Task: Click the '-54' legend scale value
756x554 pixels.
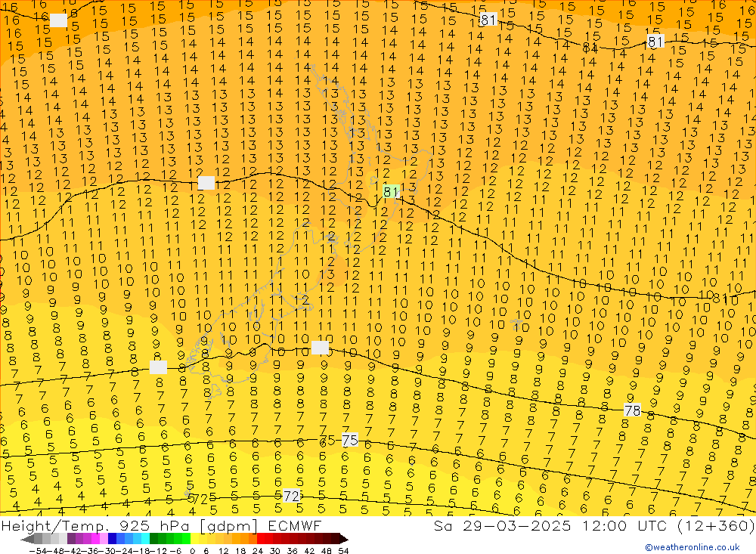Action: (39, 551)
